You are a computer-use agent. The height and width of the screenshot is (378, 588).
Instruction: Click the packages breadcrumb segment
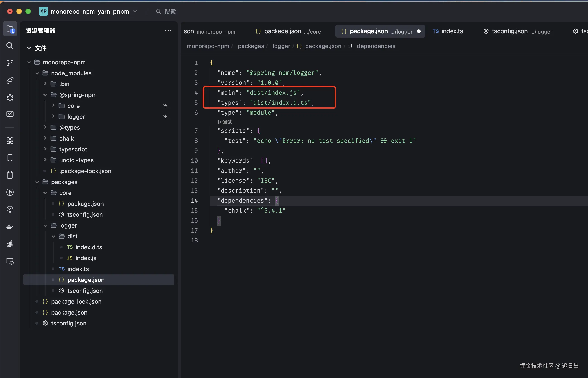coord(251,46)
